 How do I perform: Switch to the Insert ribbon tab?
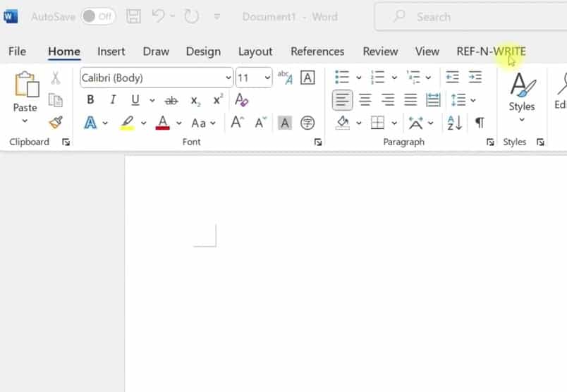pyautogui.click(x=111, y=51)
